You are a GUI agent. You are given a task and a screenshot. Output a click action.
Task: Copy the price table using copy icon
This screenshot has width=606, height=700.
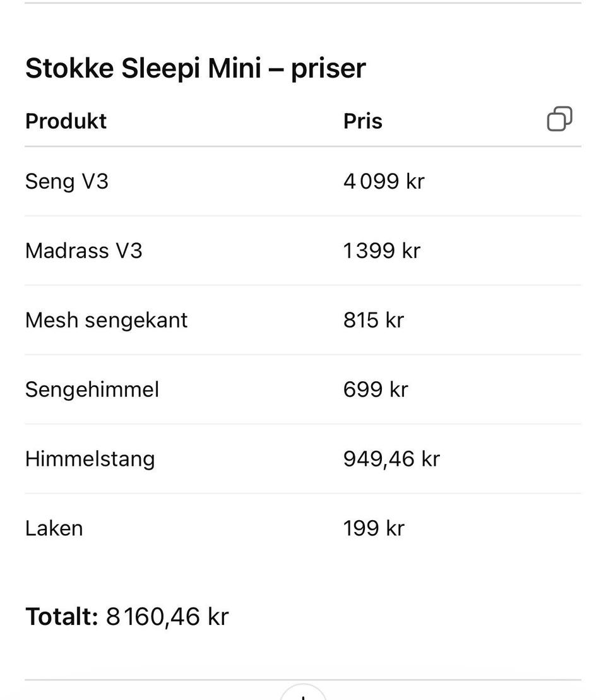click(x=559, y=119)
